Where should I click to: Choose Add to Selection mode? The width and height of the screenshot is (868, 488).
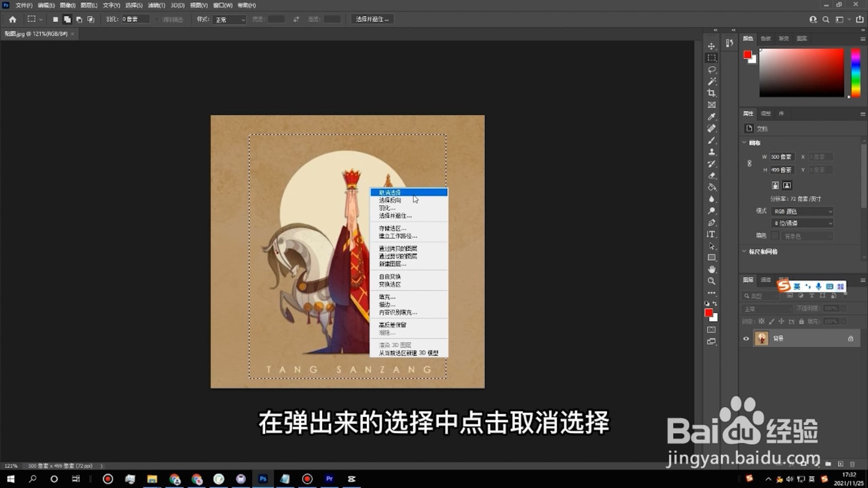pyautogui.click(x=67, y=19)
